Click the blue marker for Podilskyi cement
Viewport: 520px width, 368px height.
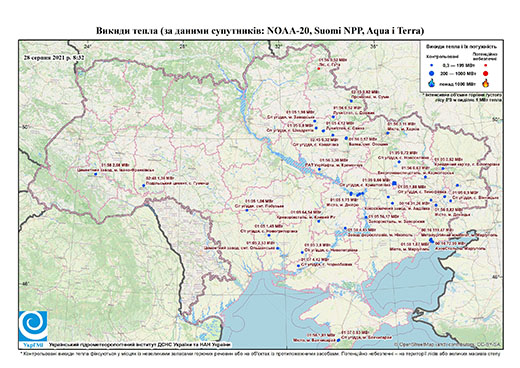pos(144,186)
